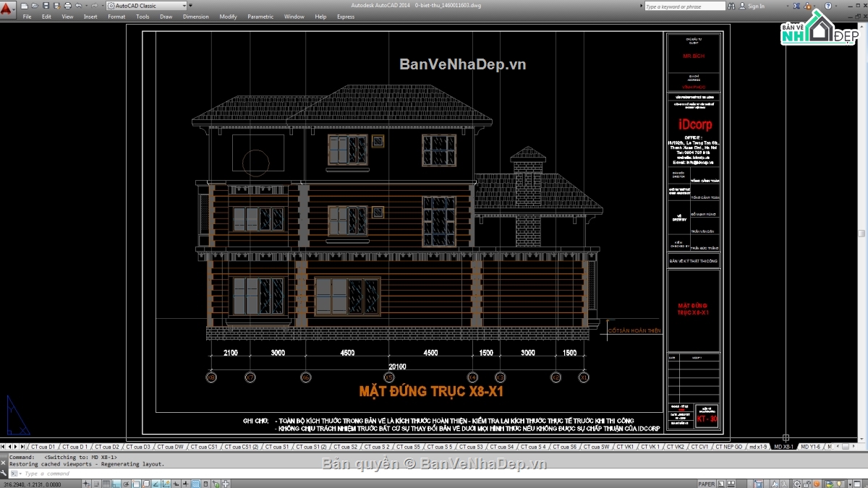The image size is (868, 488).
Task: Toggle Object Snap Tracking
Action: [x=156, y=484]
